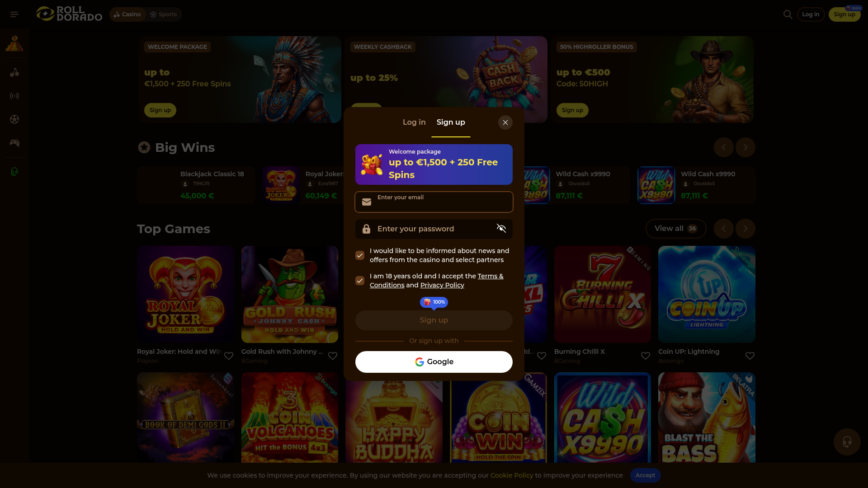Click the search magnifier icon

pos(788,14)
